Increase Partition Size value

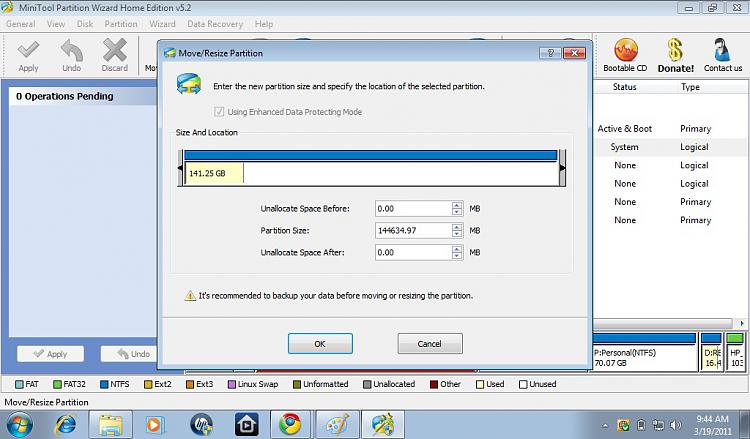457,227
